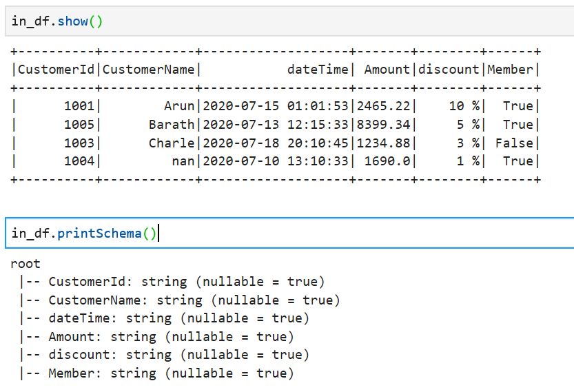Screen dimensions: 574x392
Task: Click the nan customer name value
Action: pos(183,161)
